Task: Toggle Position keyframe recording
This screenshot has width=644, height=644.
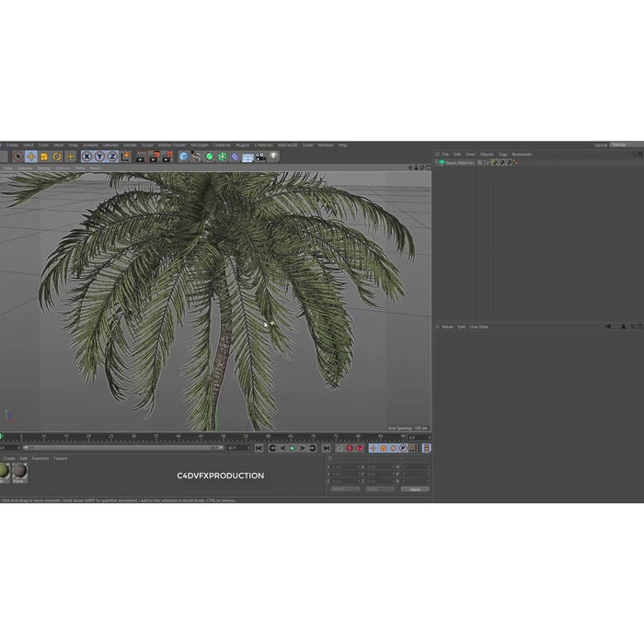Action: point(373,448)
